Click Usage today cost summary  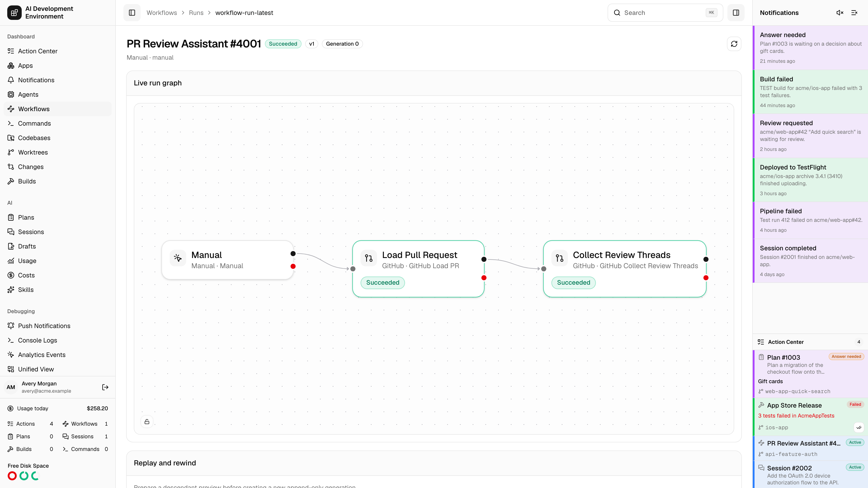tap(58, 408)
